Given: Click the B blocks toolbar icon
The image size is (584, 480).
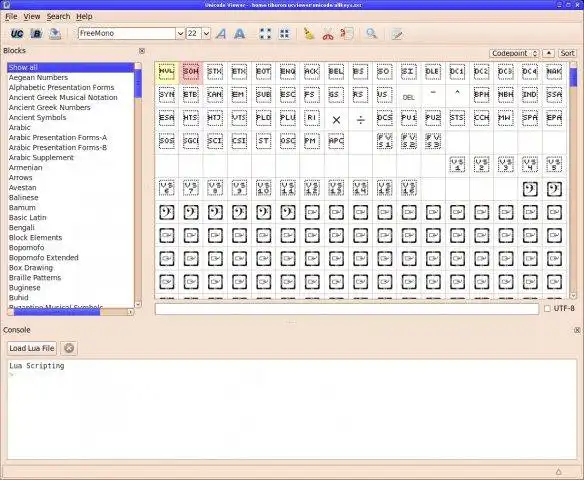Looking at the screenshot, I should [x=36, y=34].
